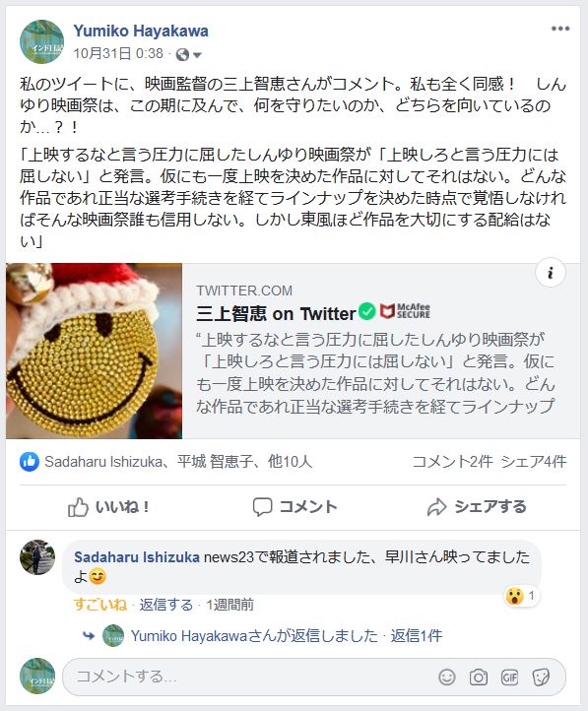The height and width of the screenshot is (711, 588).
Task: Open the 三上智恵 on Twitter link title
Action: [276, 314]
